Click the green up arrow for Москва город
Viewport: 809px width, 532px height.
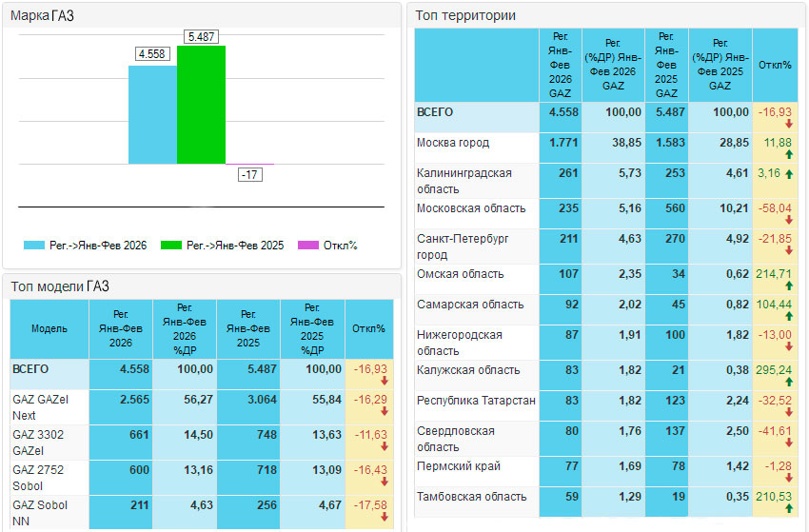[x=789, y=154]
